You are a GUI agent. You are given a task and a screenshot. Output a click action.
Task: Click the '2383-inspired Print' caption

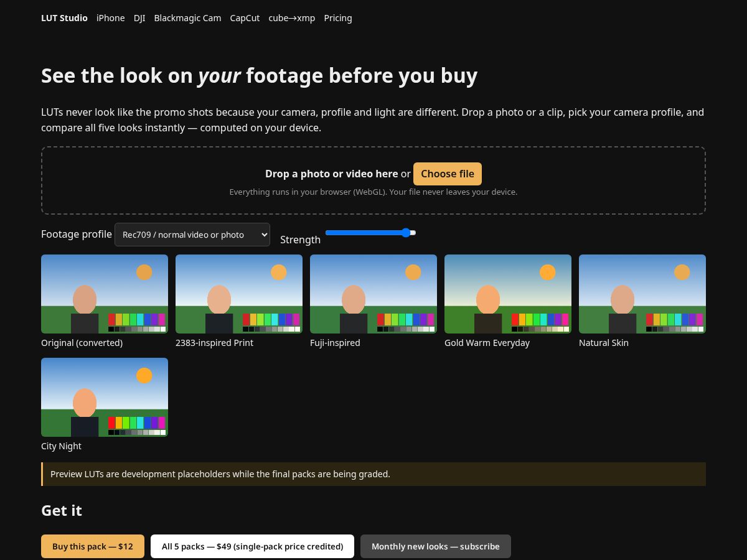(214, 343)
